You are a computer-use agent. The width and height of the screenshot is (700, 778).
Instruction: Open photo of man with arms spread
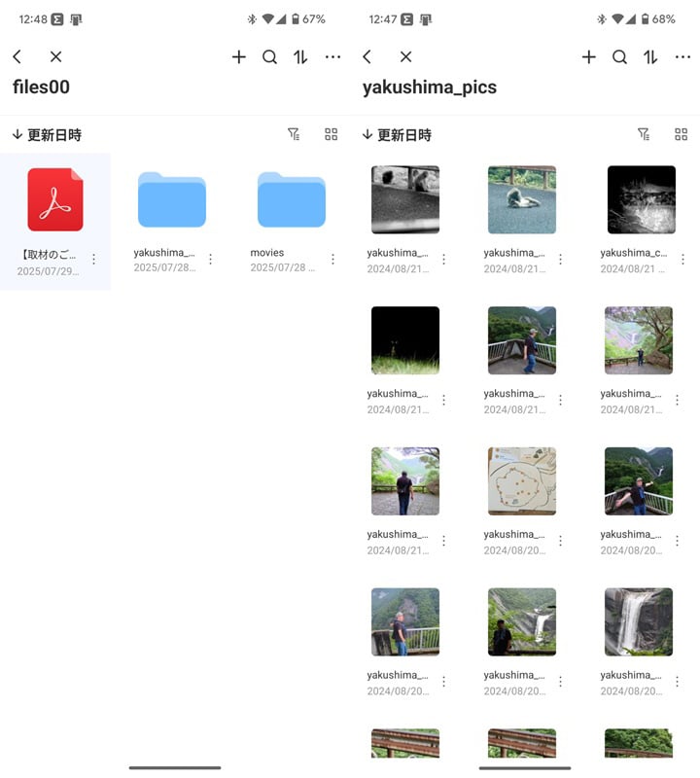(x=639, y=481)
